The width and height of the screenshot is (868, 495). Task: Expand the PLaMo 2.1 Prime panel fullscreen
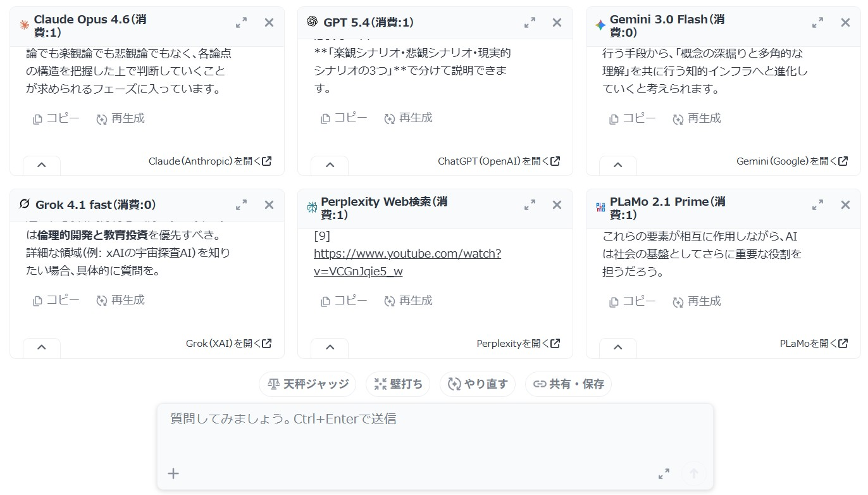[x=817, y=205]
